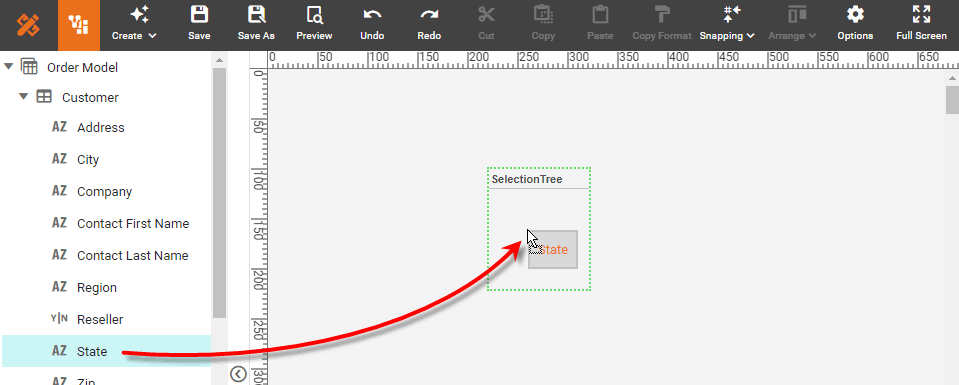
Task: Click the AZ type icon beside Region
Action: coord(59,286)
